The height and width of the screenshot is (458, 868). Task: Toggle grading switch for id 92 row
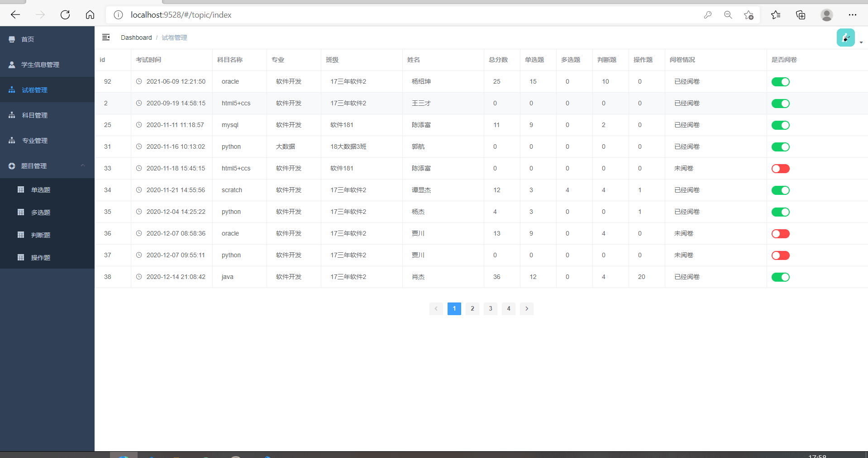pos(780,82)
